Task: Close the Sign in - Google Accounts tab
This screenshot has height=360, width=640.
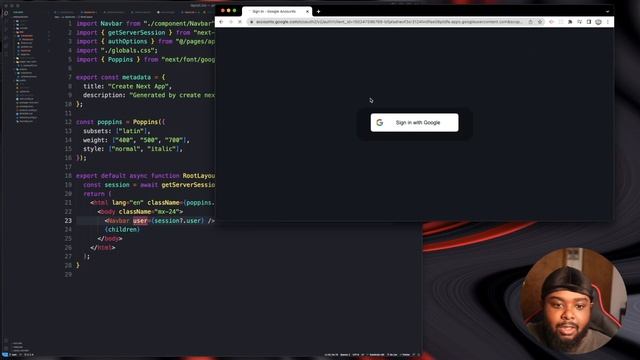Action: click(x=307, y=11)
